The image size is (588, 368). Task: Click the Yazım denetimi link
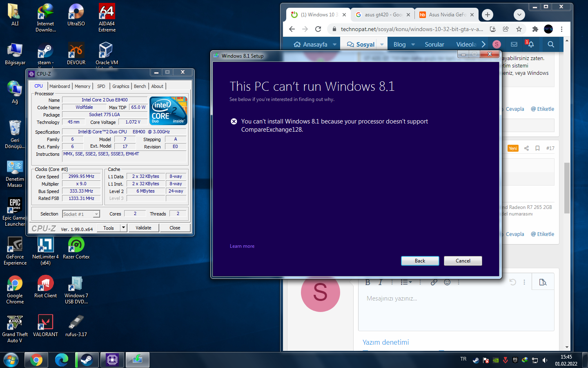pos(386,342)
